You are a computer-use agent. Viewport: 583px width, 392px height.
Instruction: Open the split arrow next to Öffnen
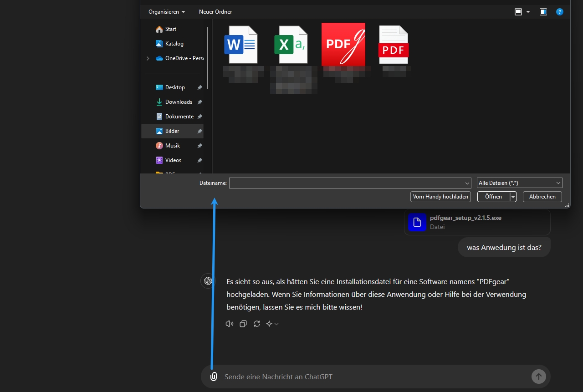pyautogui.click(x=513, y=197)
